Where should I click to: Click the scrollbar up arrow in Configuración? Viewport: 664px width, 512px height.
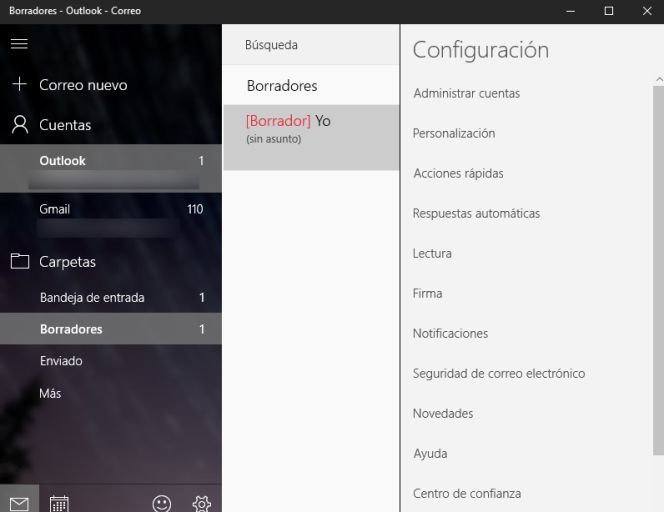[659, 79]
